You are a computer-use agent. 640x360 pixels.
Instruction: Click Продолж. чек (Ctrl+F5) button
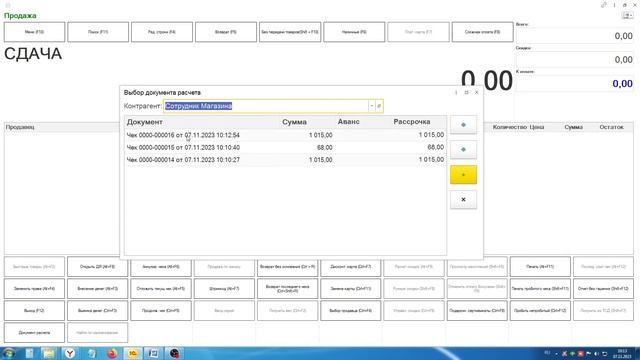click(x=161, y=311)
